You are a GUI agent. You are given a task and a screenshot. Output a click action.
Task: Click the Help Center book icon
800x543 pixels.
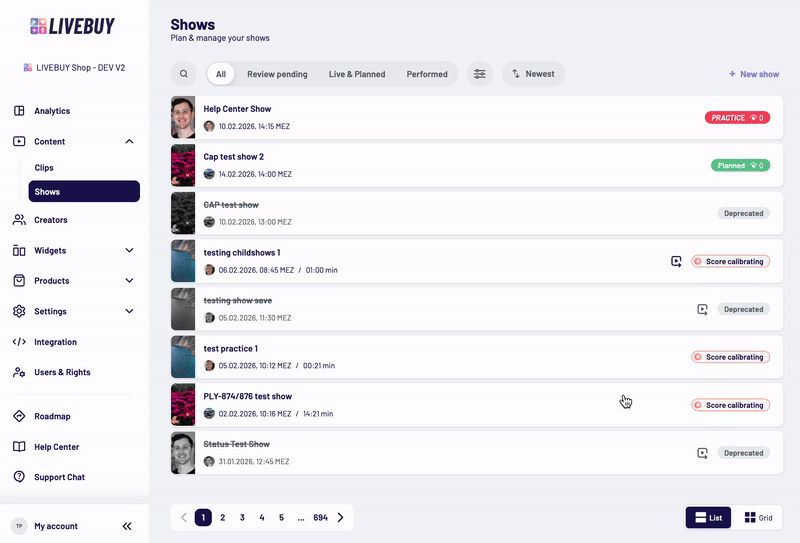tap(19, 447)
